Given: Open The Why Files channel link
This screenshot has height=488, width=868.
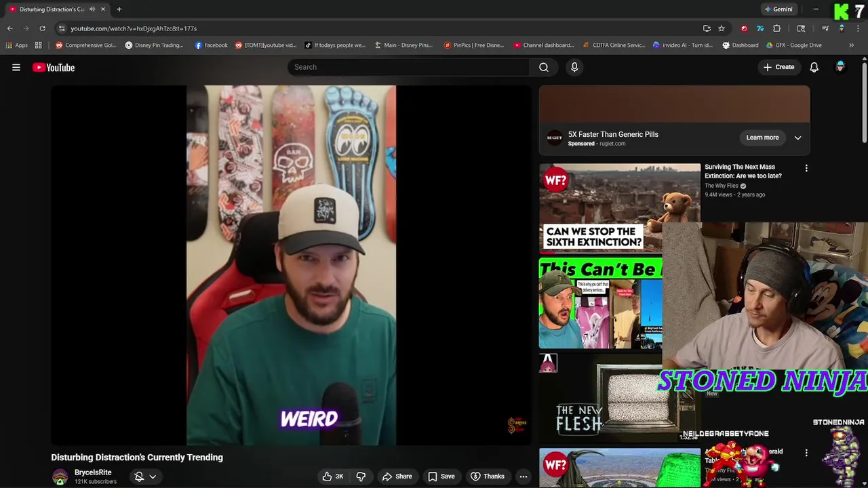Looking at the screenshot, I should click(x=722, y=186).
